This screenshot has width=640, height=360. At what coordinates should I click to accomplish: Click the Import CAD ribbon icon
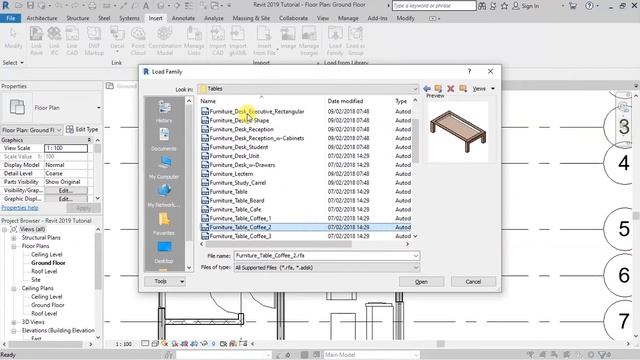coord(218,40)
